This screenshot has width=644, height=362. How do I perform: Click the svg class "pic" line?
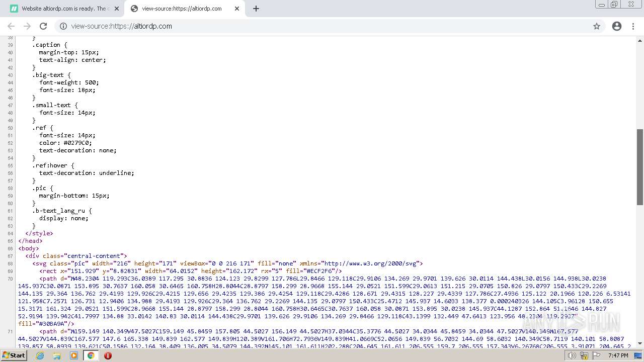227,263
